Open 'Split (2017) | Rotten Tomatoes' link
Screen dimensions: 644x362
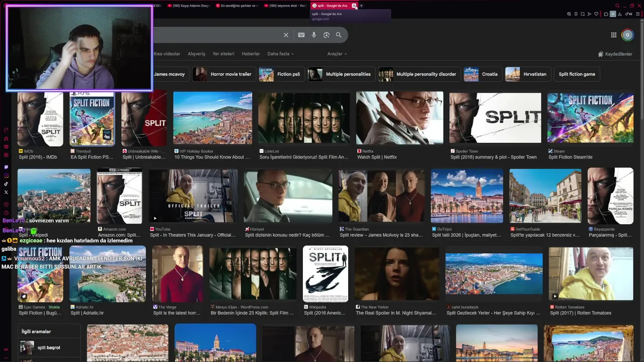(x=581, y=313)
